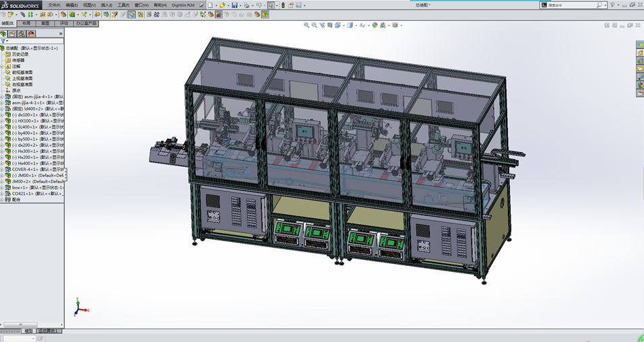The width and height of the screenshot is (644, 342).
Task: Activate the Select cursor tool
Action: tap(271, 5)
